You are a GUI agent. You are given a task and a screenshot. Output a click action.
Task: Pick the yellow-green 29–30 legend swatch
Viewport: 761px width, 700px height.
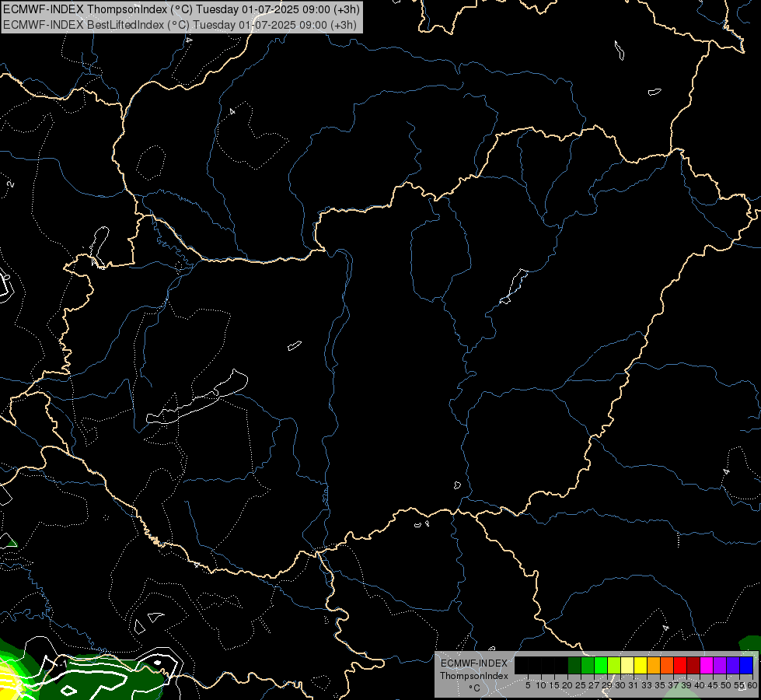[614, 665]
